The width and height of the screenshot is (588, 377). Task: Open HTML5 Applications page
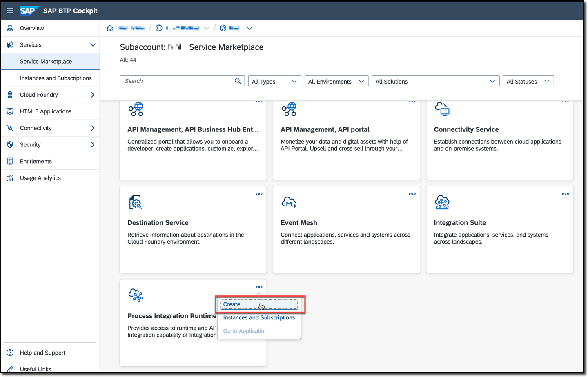click(50, 111)
